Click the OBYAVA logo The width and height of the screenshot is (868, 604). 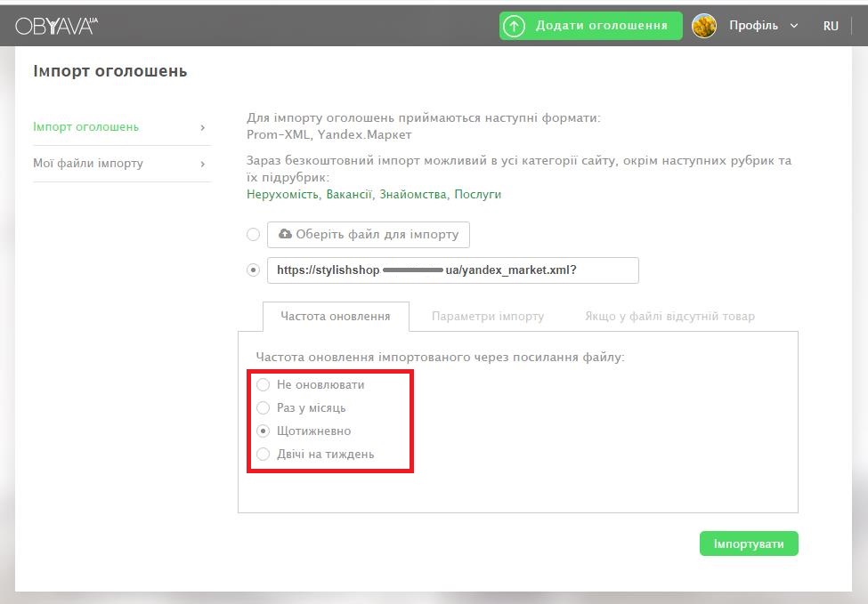56,26
